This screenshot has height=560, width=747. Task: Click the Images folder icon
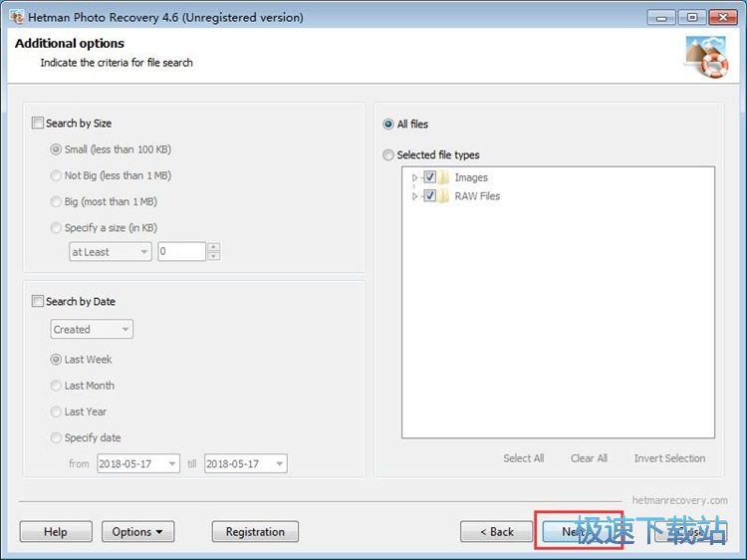pos(443,177)
